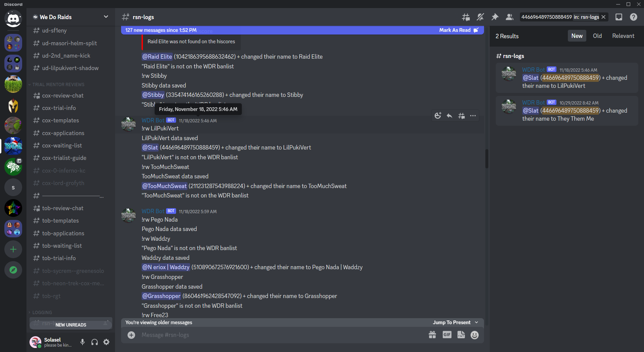Toggle member list icon
The image size is (644, 352).
point(509,17)
